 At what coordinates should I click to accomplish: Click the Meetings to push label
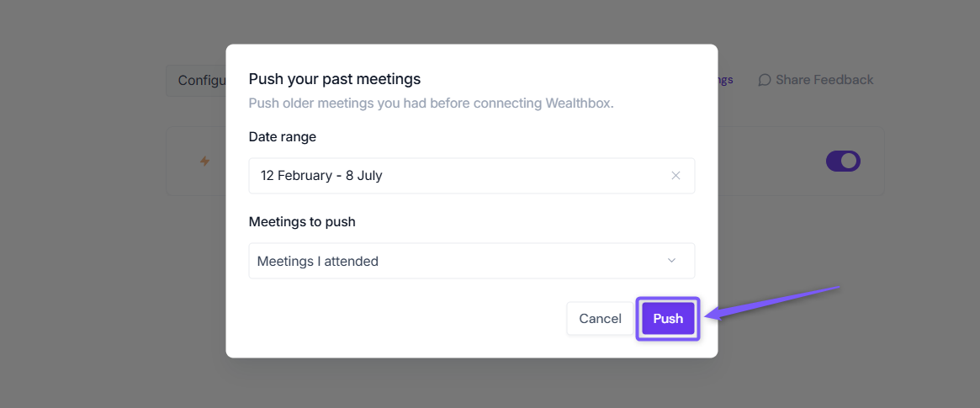tap(302, 222)
